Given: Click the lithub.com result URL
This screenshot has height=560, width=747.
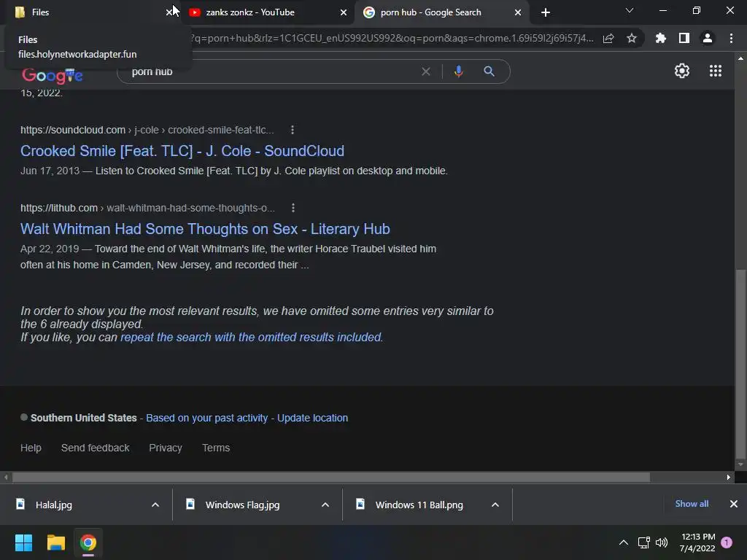Looking at the screenshot, I should [x=147, y=208].
